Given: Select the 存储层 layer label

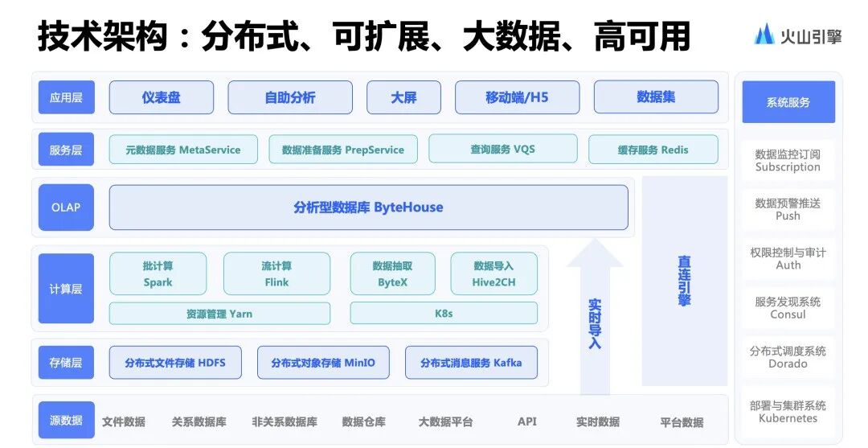Looking at the screenshot, I should [66, 363].
